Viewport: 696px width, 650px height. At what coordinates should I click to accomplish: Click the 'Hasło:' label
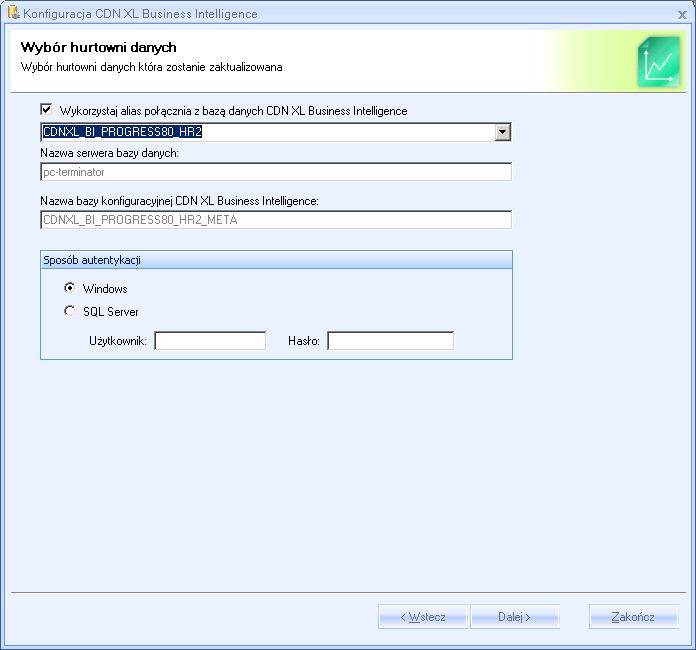(304, 341)
